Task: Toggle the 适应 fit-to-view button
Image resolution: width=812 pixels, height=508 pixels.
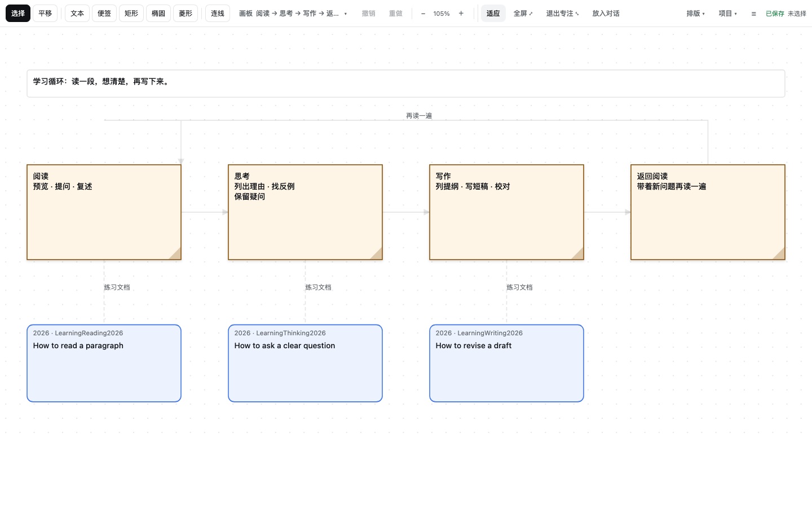Action: tap(493, 14)
